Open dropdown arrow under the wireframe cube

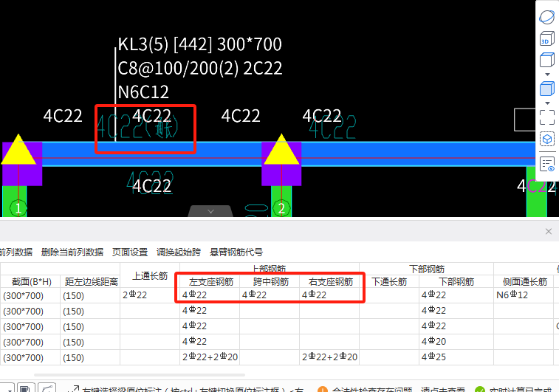[x=548, y=75]
